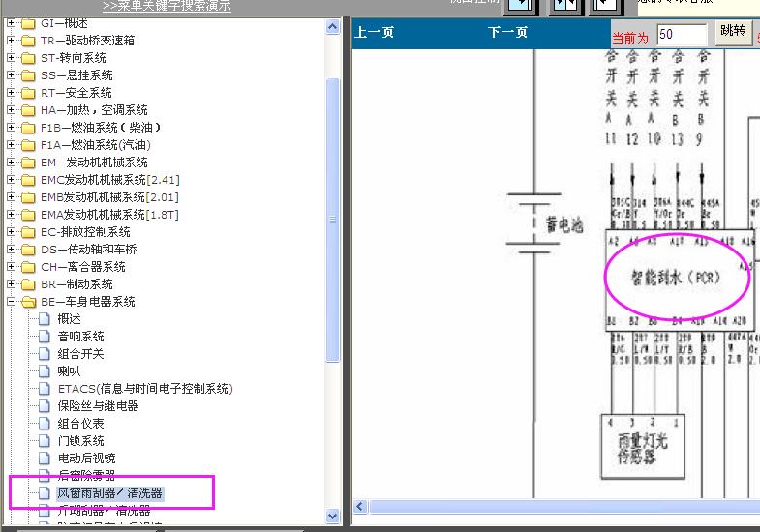Click the RT—安全系统 folder label
760x532 pixels.
(x=76, y=93)
